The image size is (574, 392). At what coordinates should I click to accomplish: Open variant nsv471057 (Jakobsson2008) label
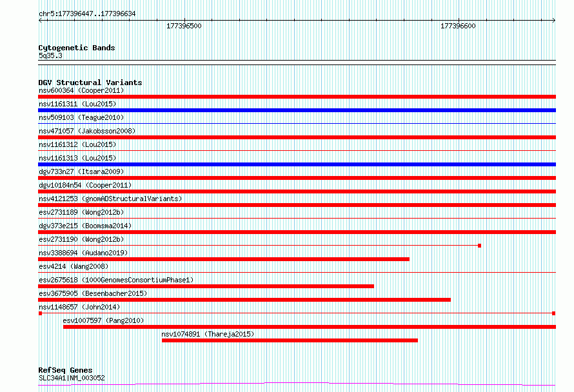[87, 131]
